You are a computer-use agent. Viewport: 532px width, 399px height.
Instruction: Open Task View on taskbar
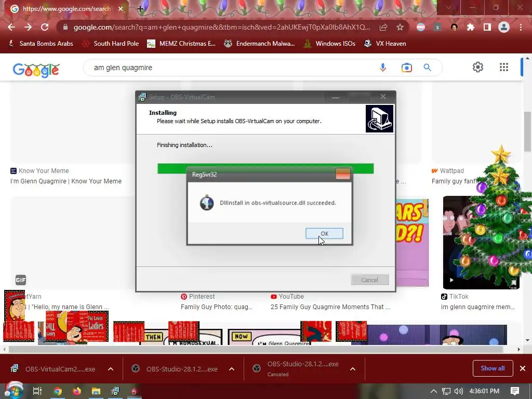point(37,391)
